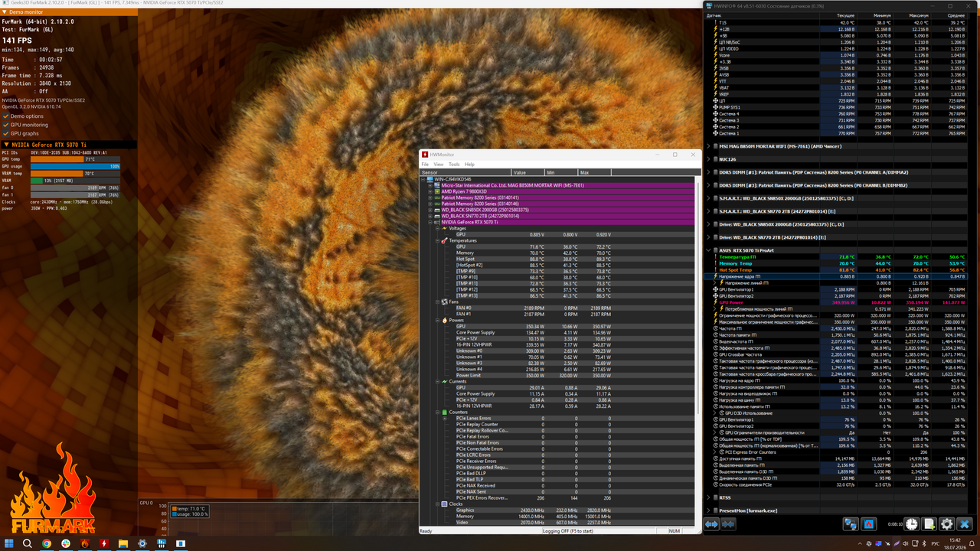The height and width of the screenshot is (551, 980).
Task: Open HWMonitor Help menu
Action: [x=469, y=164]
